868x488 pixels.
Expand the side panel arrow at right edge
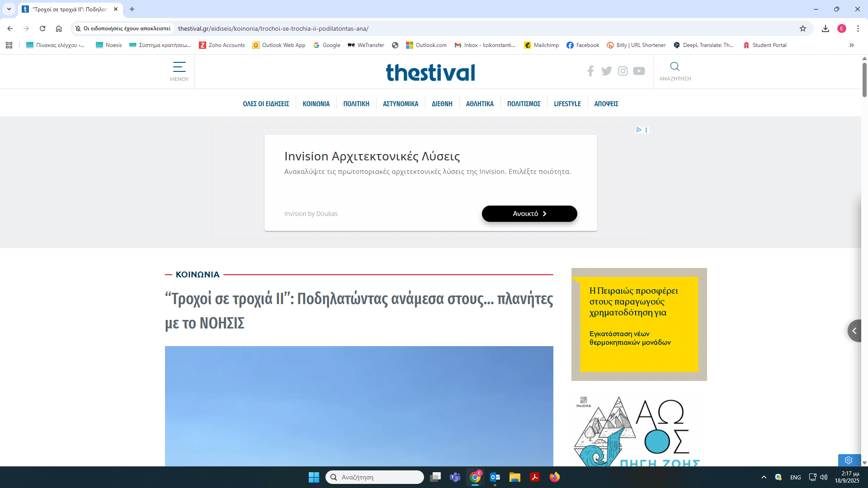(x=854, y=331)
